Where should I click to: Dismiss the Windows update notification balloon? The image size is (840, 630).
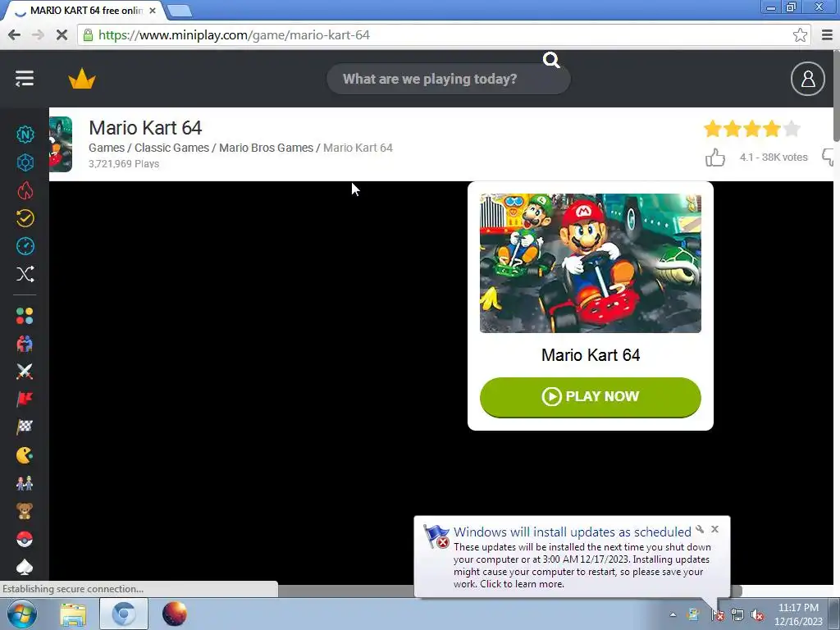pyautogui.click(x=714, y=529)
